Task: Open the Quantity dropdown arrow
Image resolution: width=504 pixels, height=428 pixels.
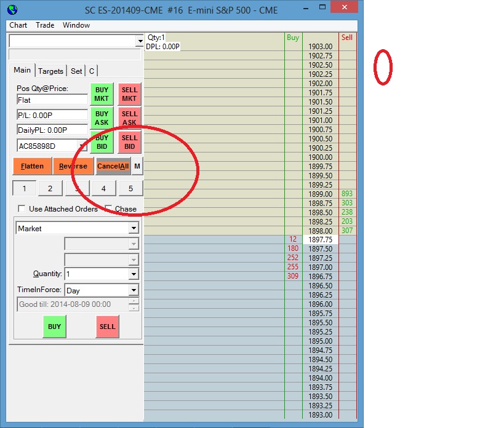Action: (134, 274)
